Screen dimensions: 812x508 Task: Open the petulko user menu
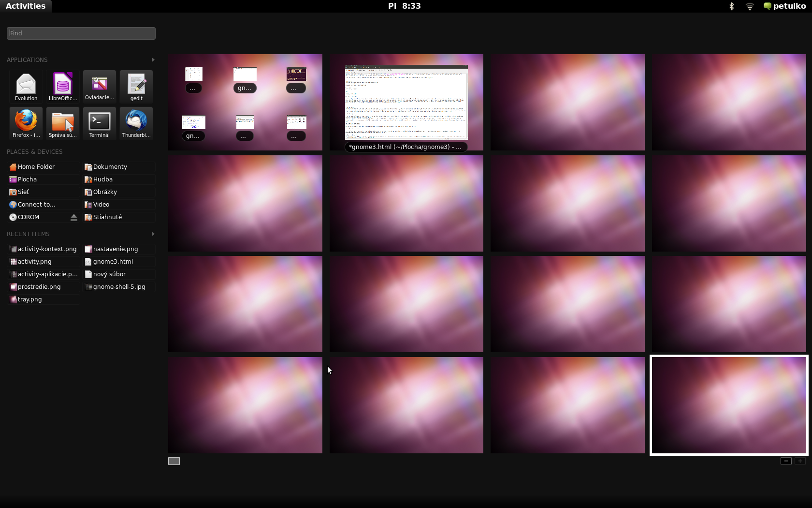point(784,6)
